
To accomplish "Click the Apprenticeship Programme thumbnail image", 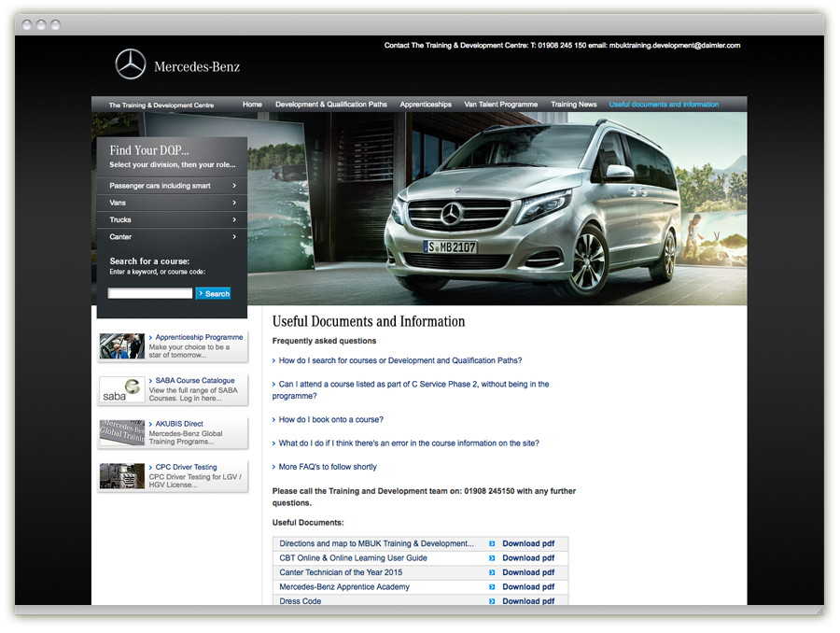I will tap(122, 346).
